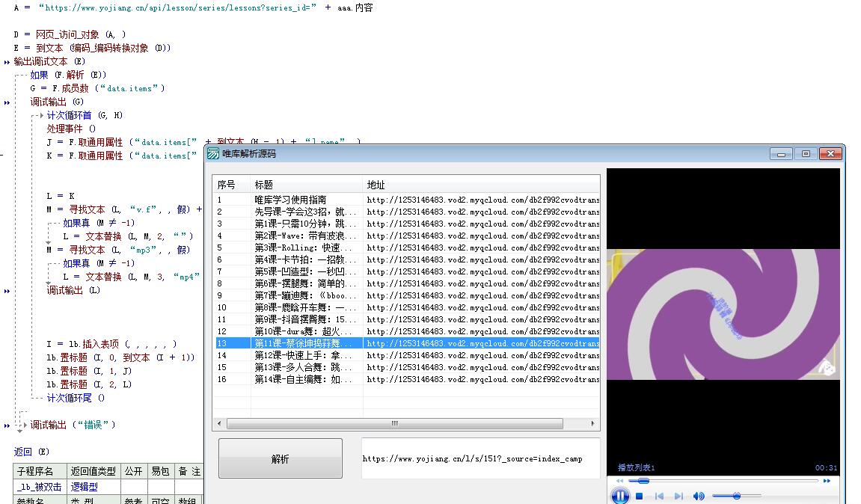Click breakpoint marker beside 调试输出 ("错误")

pos(7,425)
